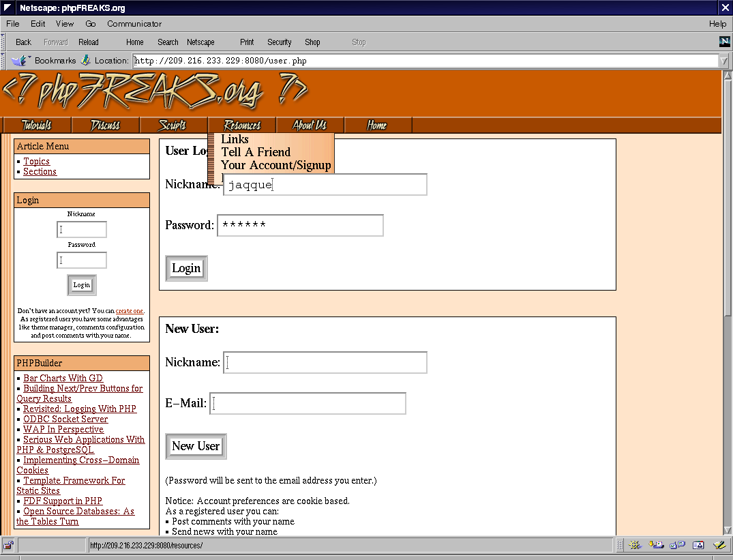The width and height of the screenshot is (733, 560).
Task: Open the About Us site tab
Action: point(310,126)
